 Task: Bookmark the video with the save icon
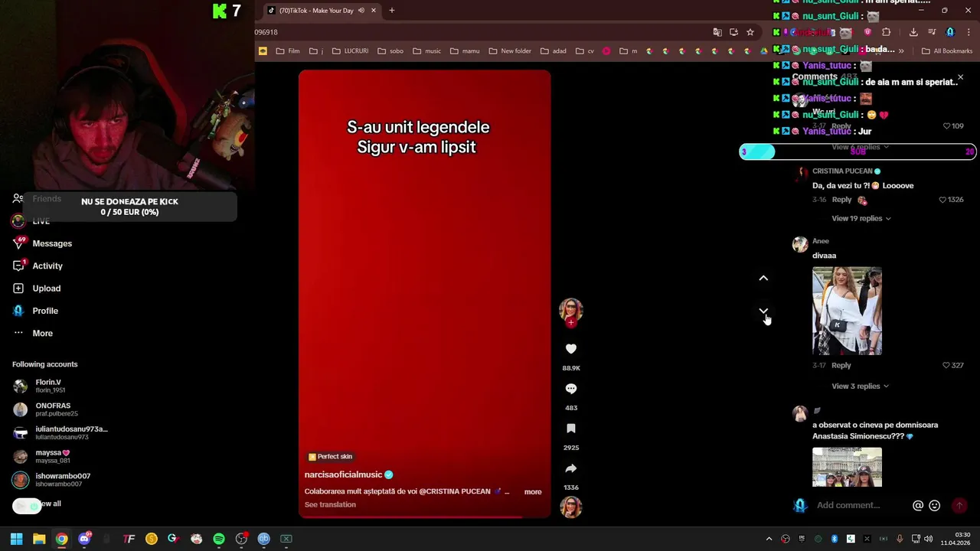tap(570, 429)
